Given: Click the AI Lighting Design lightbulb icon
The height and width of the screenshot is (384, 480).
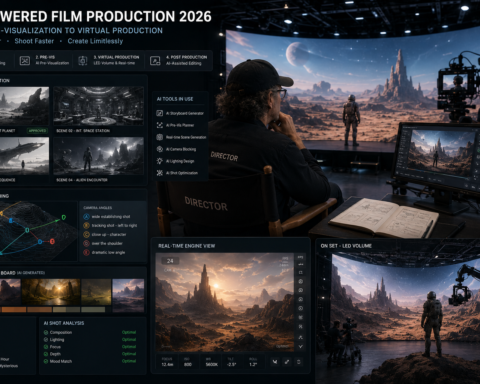Looking at the screenshot, I should pos(160,161).
